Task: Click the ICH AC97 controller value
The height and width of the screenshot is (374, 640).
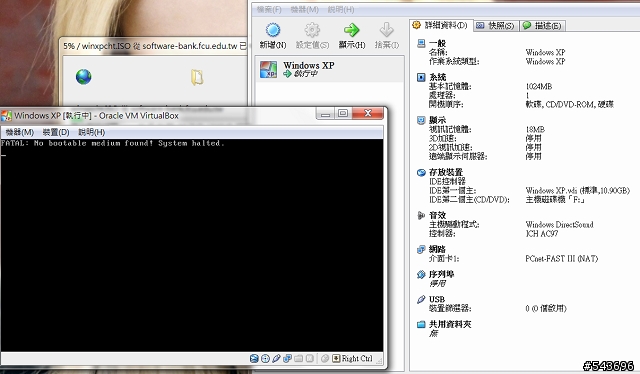Action: tap(542, 234)
